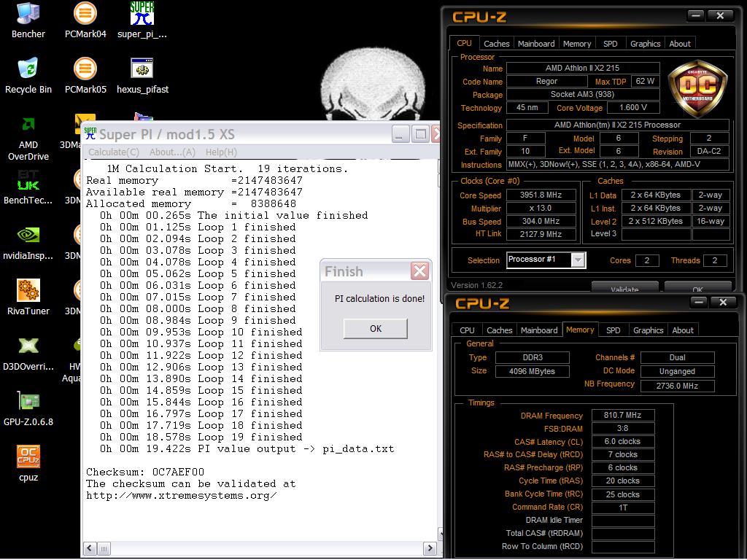Switch to CPU tab in bottom CPU-Z
Image resolution: width=747 pixels, height=560 pixels.
[x=467, y=330]
